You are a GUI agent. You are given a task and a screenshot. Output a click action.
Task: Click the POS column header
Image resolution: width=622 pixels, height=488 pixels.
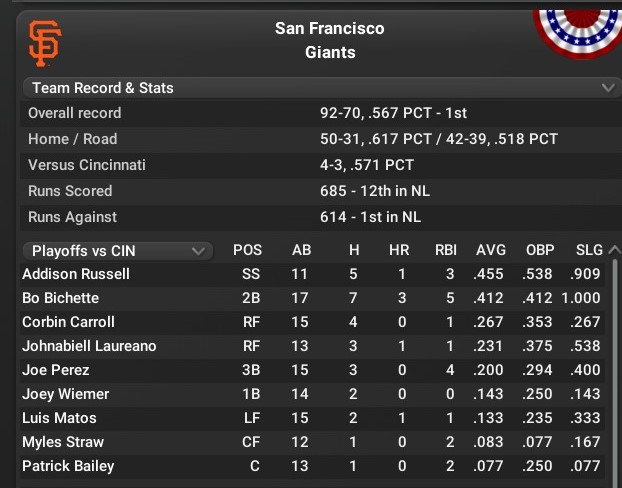tap(248, 250)
